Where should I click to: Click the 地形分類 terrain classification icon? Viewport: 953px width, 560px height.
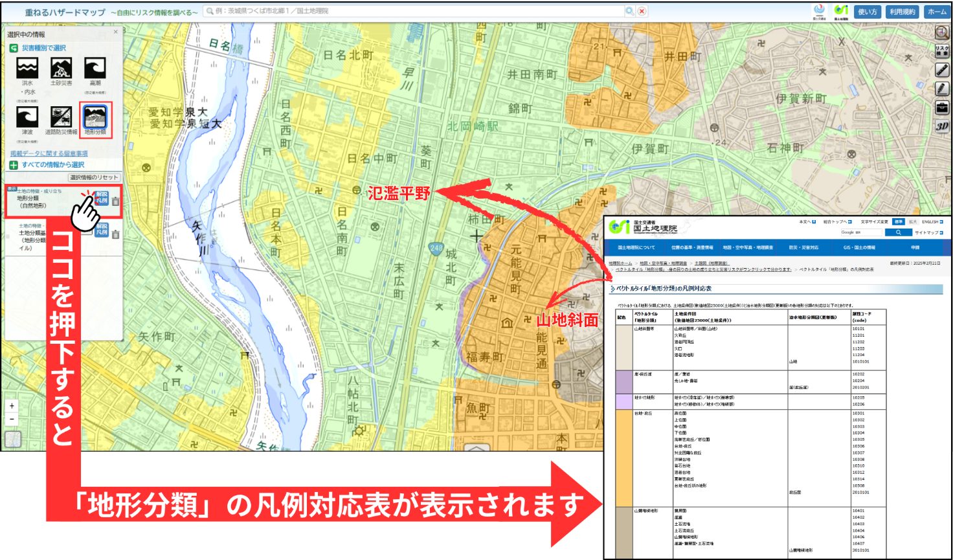pyautogui.click(x=95, y=117)
